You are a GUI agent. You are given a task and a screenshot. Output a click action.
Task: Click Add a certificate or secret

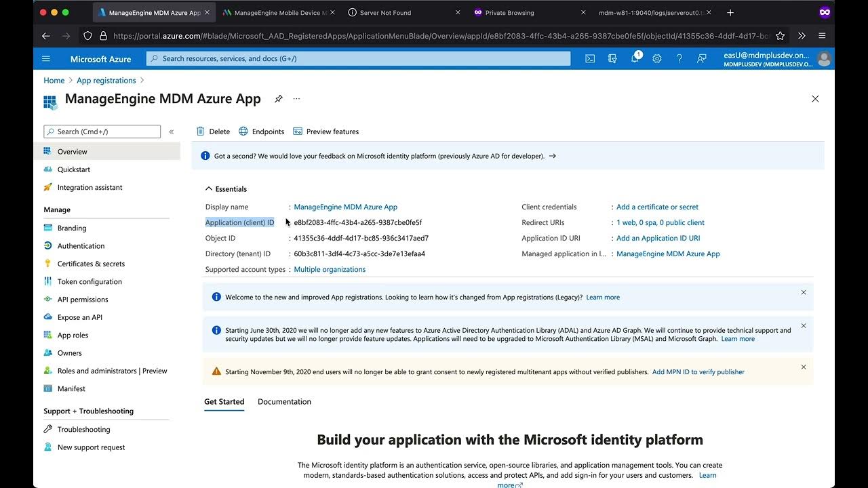click(x=657, y=207)
